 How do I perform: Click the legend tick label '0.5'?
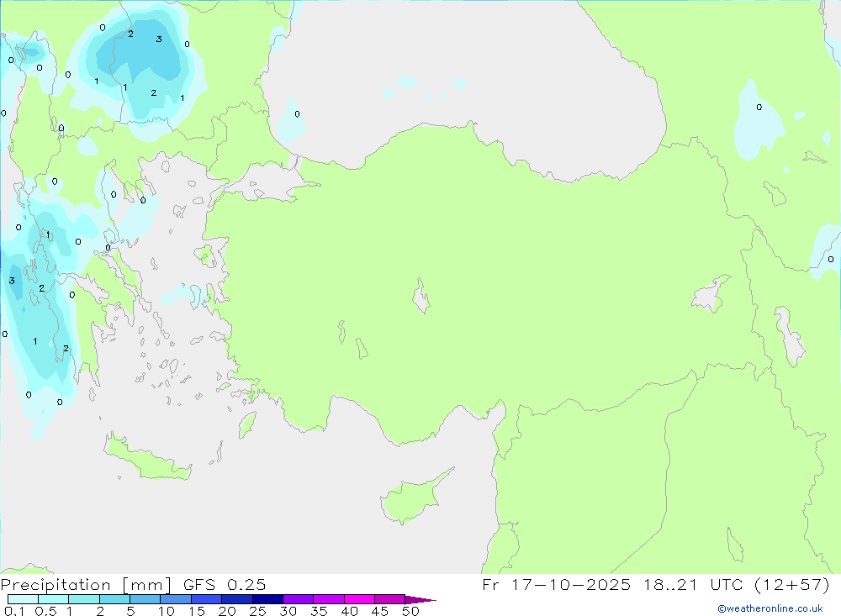coord(45,611)
